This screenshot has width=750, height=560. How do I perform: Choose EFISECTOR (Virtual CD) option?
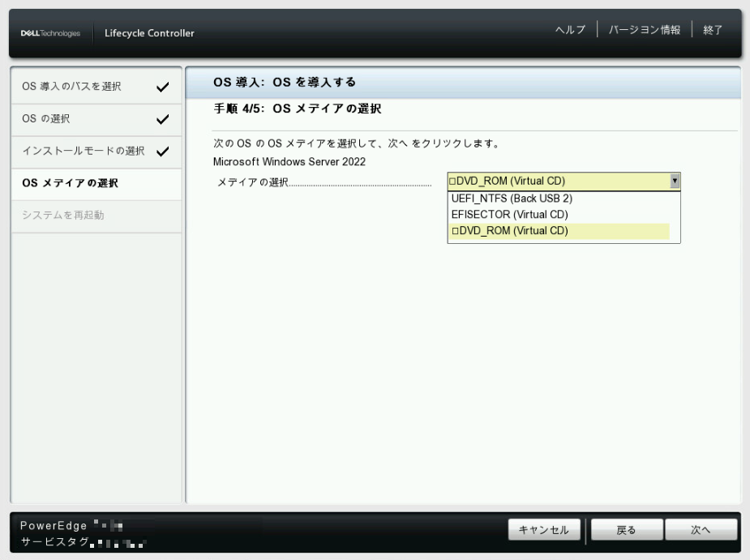pos(559,215)
